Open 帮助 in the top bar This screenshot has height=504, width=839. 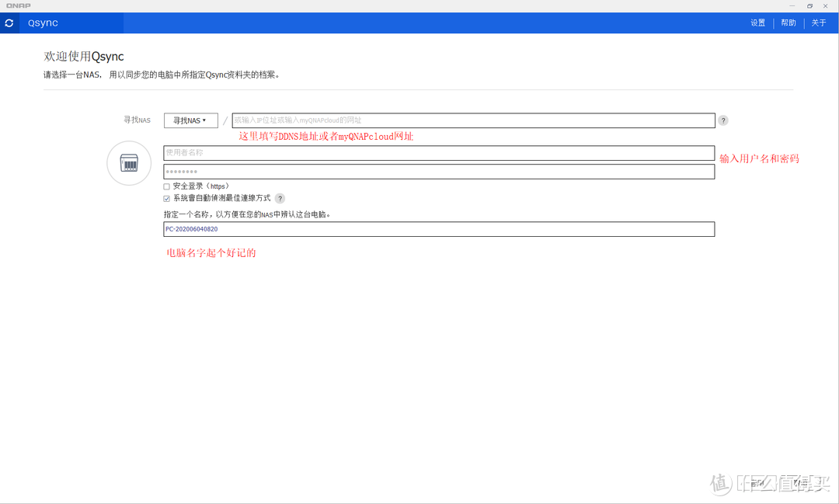789,23
